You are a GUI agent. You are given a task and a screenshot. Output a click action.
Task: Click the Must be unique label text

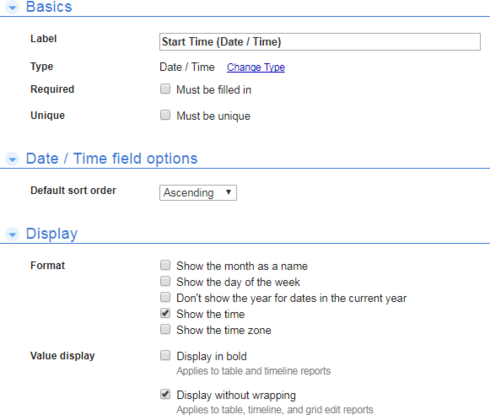213,116
